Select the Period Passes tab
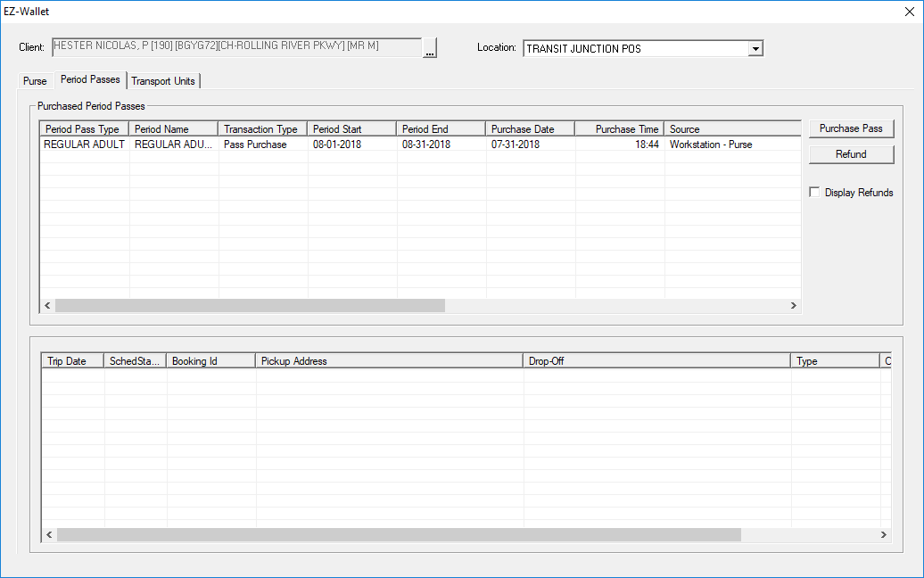This screenshot has height=578, width=924. tap(89, 79)
